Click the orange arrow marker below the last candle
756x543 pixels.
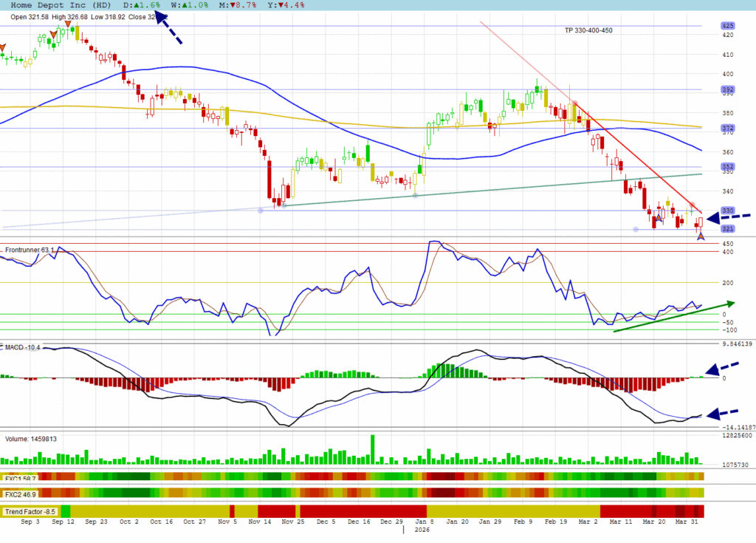(x=701, y=235)
